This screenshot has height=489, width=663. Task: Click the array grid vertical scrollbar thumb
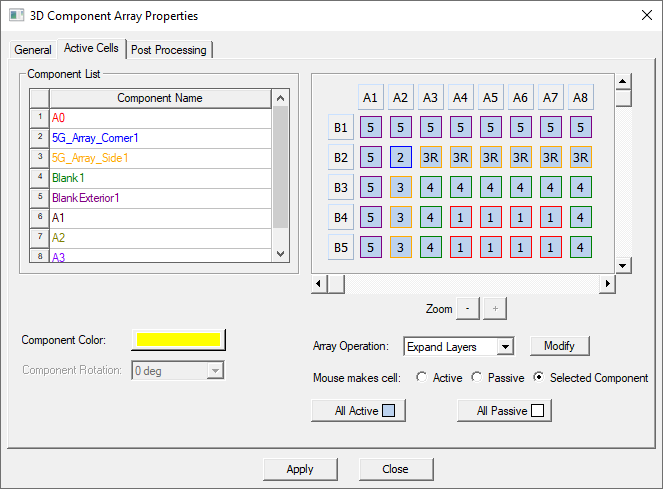click(x=623, y=98)
